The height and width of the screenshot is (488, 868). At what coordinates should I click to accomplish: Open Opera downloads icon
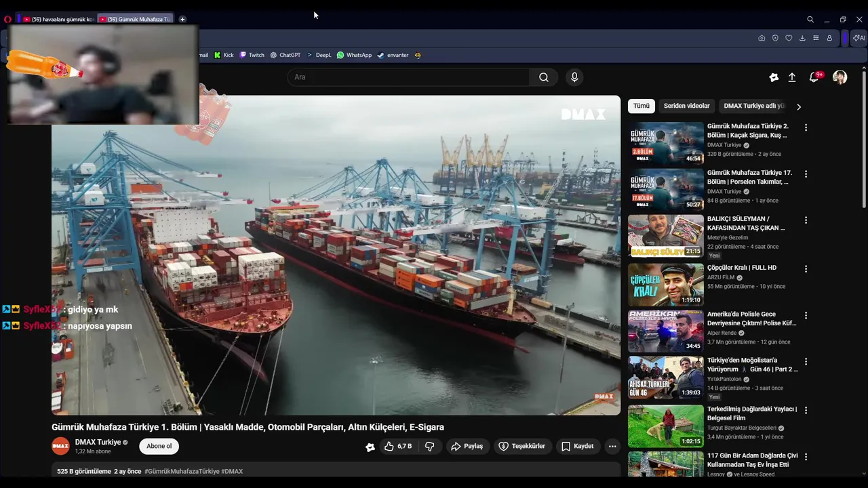tap(802, 38)
